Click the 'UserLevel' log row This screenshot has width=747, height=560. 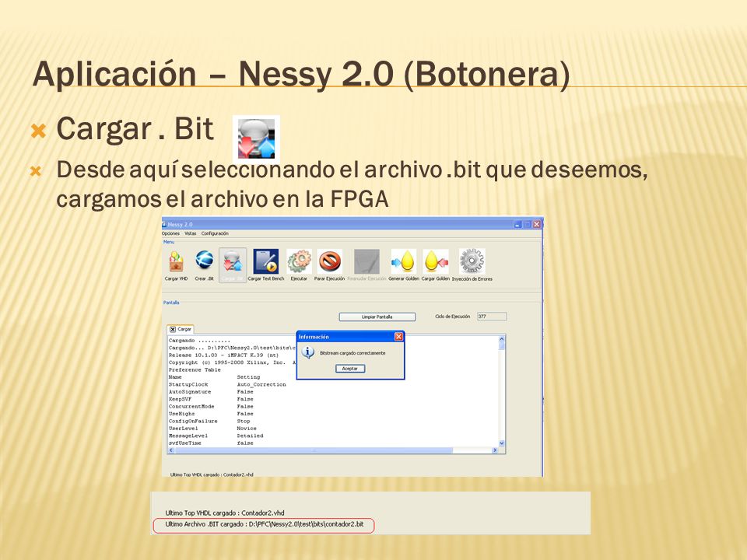point(212,429)
